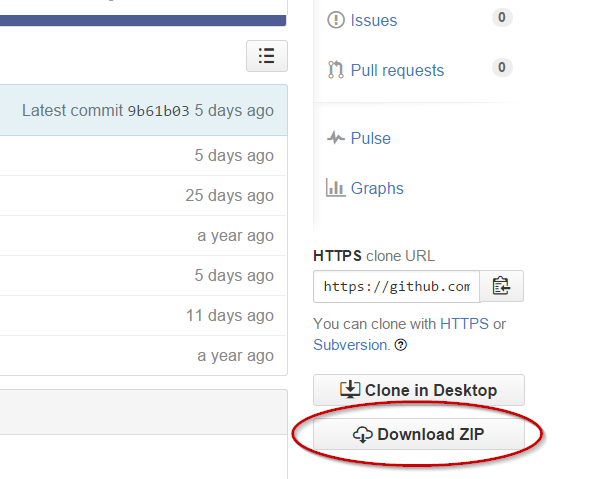
Task: Open the Pulse page
Action: point(371,138)
